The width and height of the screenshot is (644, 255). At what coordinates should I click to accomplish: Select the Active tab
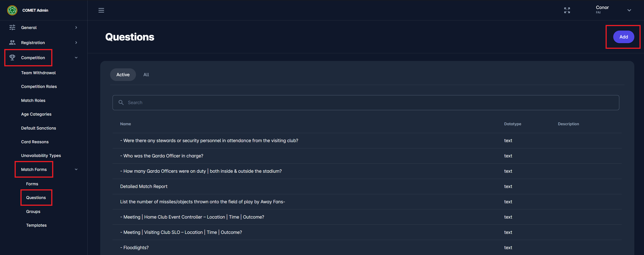pyautogui.click(x=123, y=75)
